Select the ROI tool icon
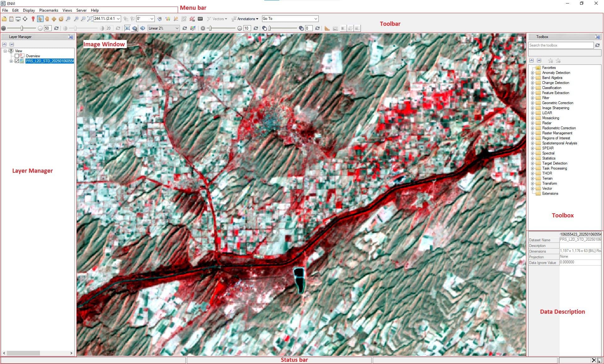Viewport: 604px width, 364px height. coord(192,19)
